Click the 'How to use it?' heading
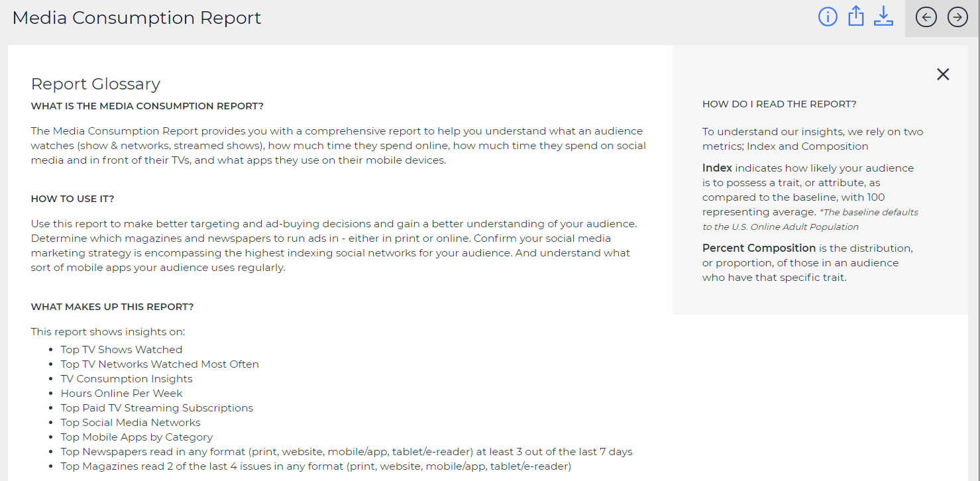This screenshot has height=481, width=980. click(x=73, y=199)
